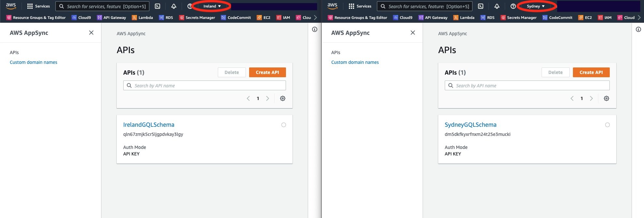644x218 pixels.
Task: Open Custom domain names in the Sydney window
Action: point(355,62)
